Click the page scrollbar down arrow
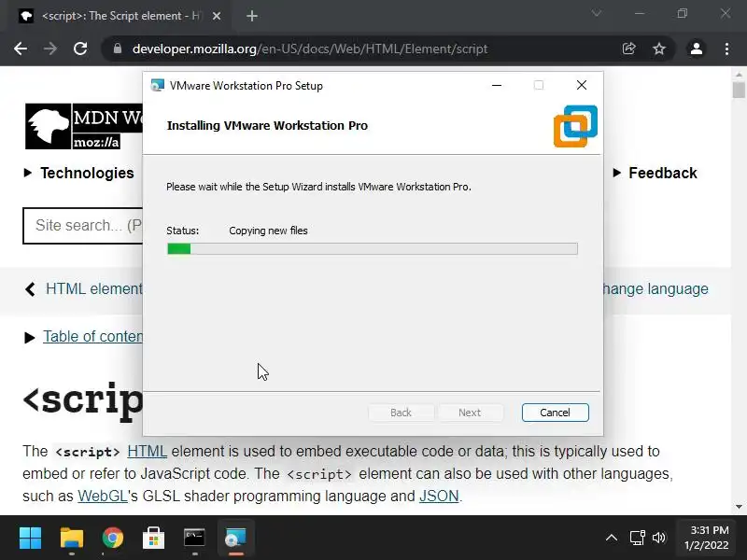This screenshot has height=560, width=747. [x=739, y=507]
